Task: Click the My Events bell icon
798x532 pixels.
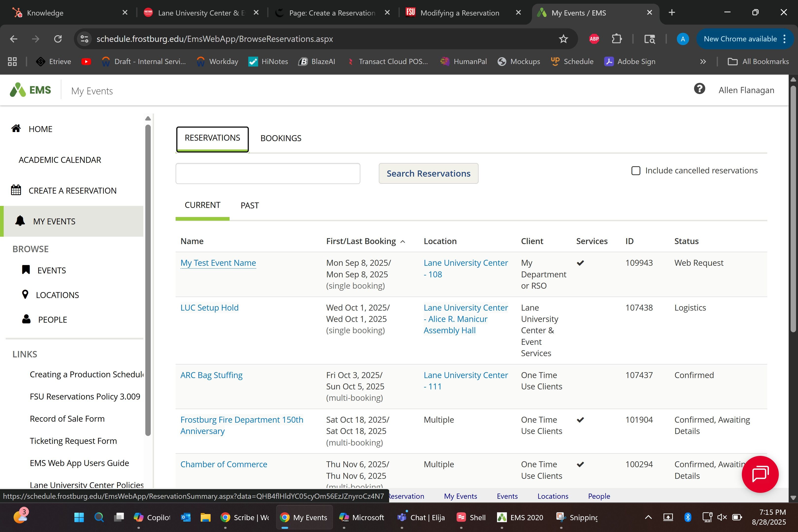Action: (20, 221)
